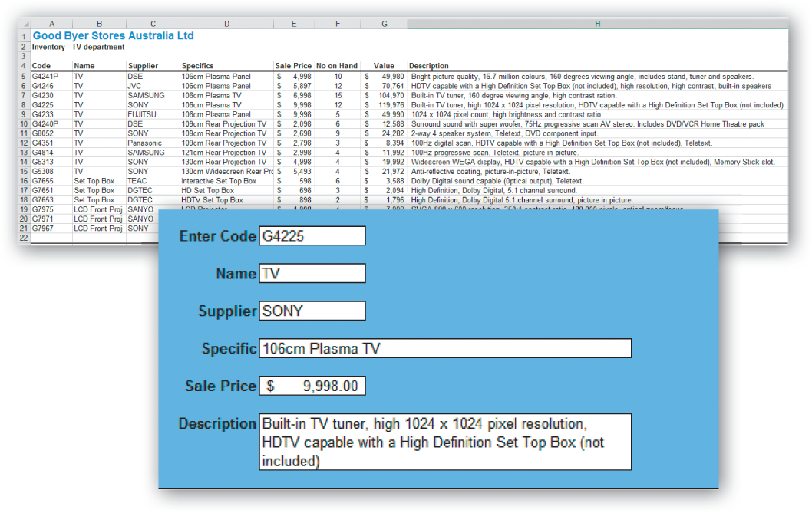
Task: Click the code cell 'G7653'
Action: pos(51,200)
